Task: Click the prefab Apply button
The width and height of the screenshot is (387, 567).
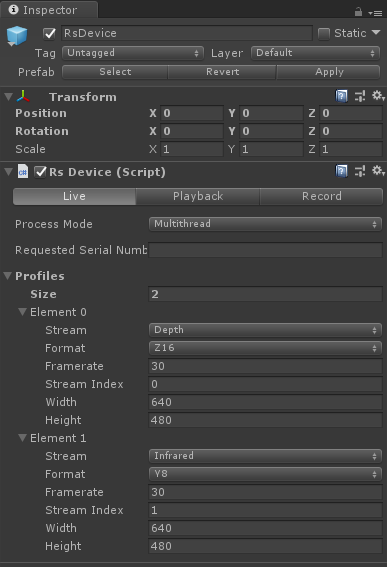Action: 328,72
